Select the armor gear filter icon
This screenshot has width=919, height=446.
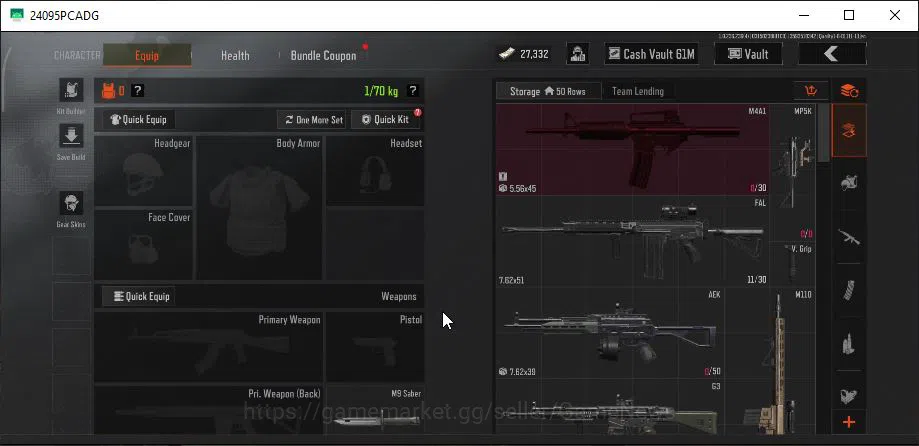[849, 183]
